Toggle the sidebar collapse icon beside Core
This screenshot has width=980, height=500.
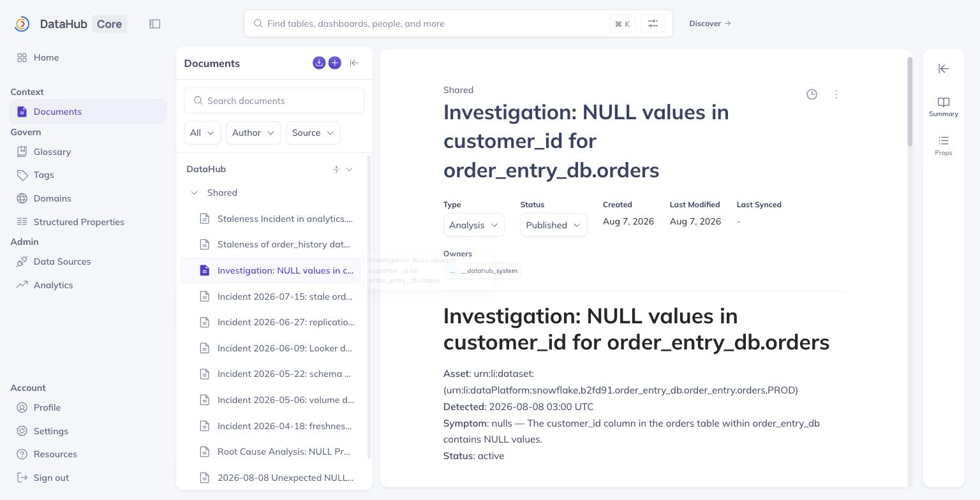[154, 24]
